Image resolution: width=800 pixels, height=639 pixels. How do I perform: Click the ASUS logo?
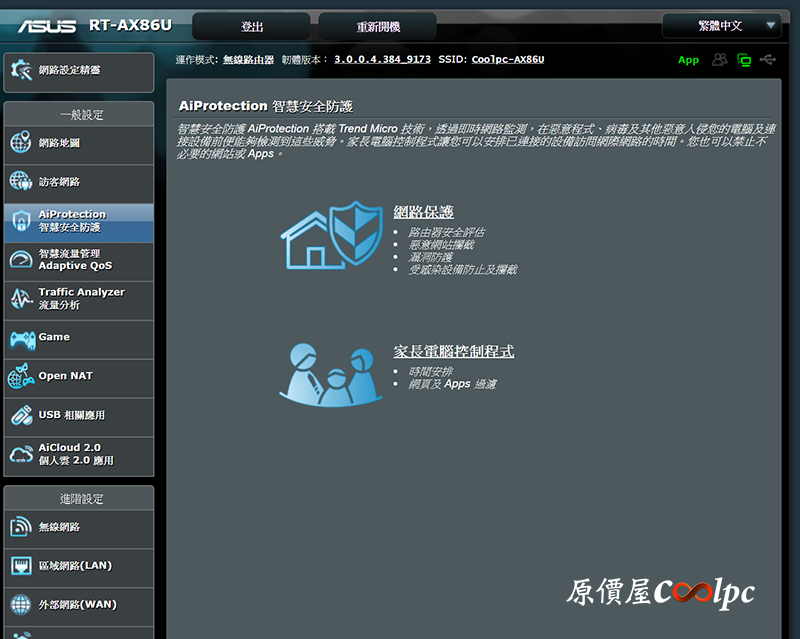click(x=47, y=26)
